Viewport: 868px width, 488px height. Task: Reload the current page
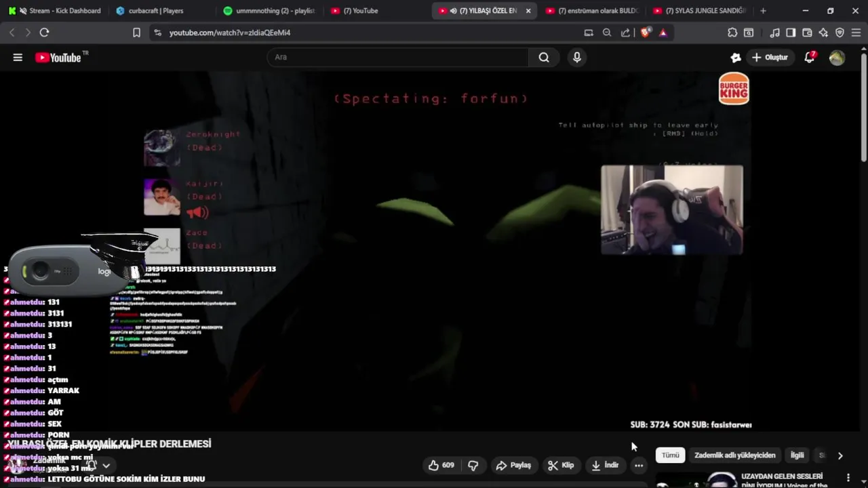(x=44, y=33)
